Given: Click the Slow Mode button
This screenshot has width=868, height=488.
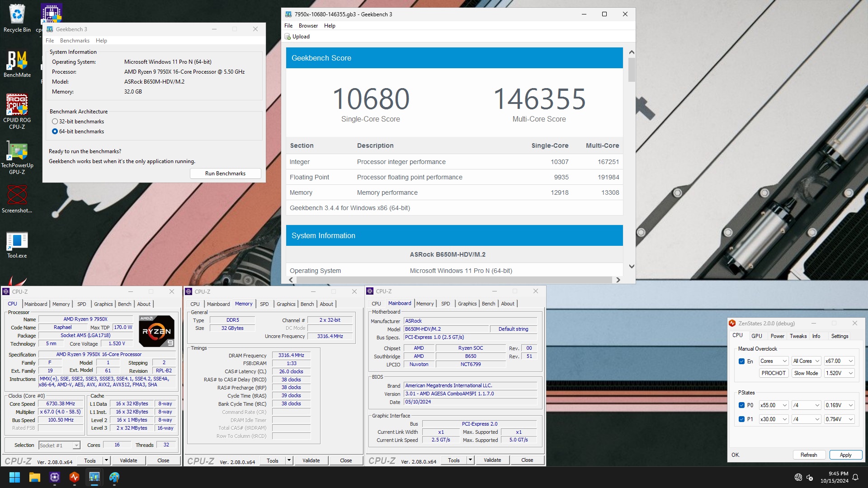Looking at the screenshot, I should click(806, 373).
